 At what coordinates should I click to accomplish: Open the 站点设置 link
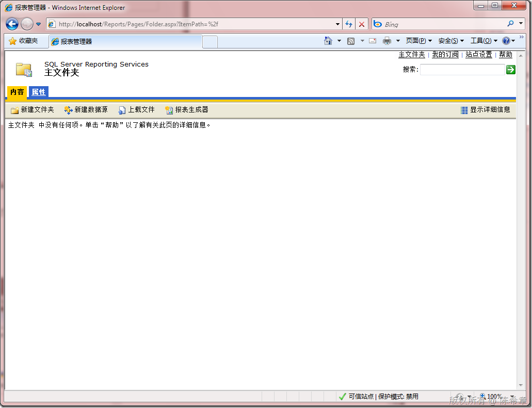[x=479, y=55]
